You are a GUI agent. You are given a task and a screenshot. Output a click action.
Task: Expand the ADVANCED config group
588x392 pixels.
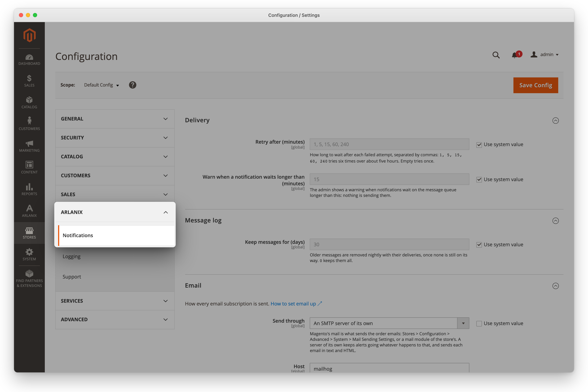(x=115, y=319)
